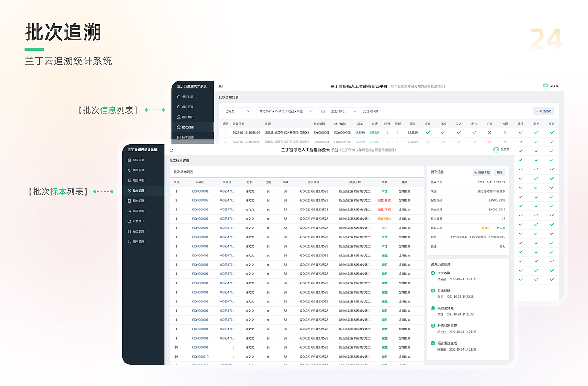This screenshot has width=588, height=386.
Task: Click the 阳性(复查) result cell
Action: pos(384,200)
